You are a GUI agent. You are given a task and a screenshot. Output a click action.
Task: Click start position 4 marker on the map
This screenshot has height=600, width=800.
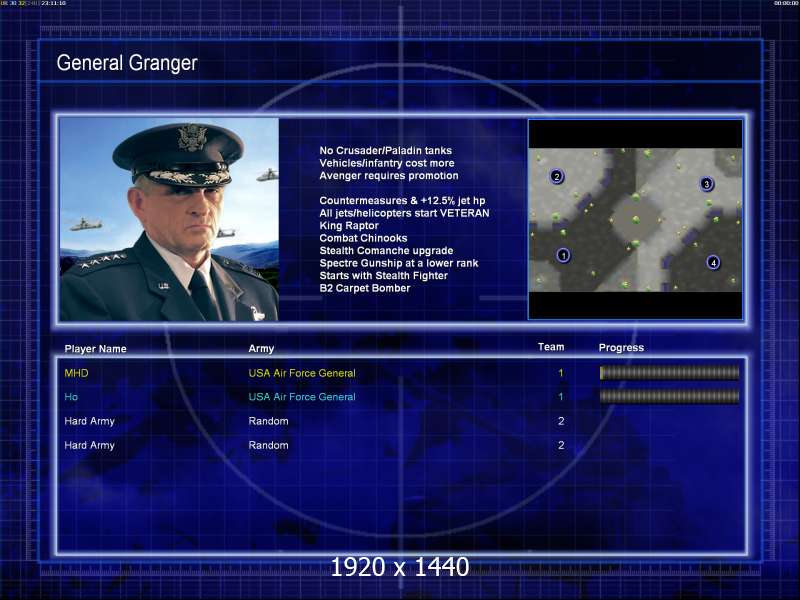pos(713,262)
